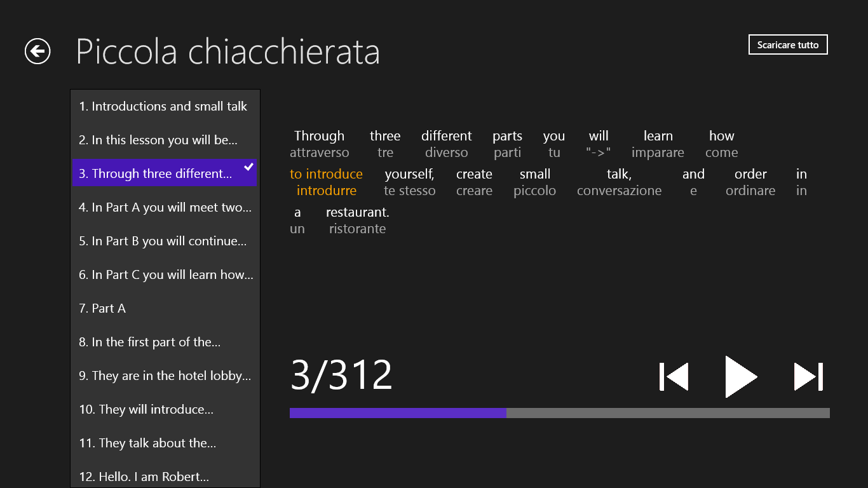The width and height of the screenshot is (868, 488).
Task: Jump to "7. Part A" entry
Action: (x=102, y=308)
